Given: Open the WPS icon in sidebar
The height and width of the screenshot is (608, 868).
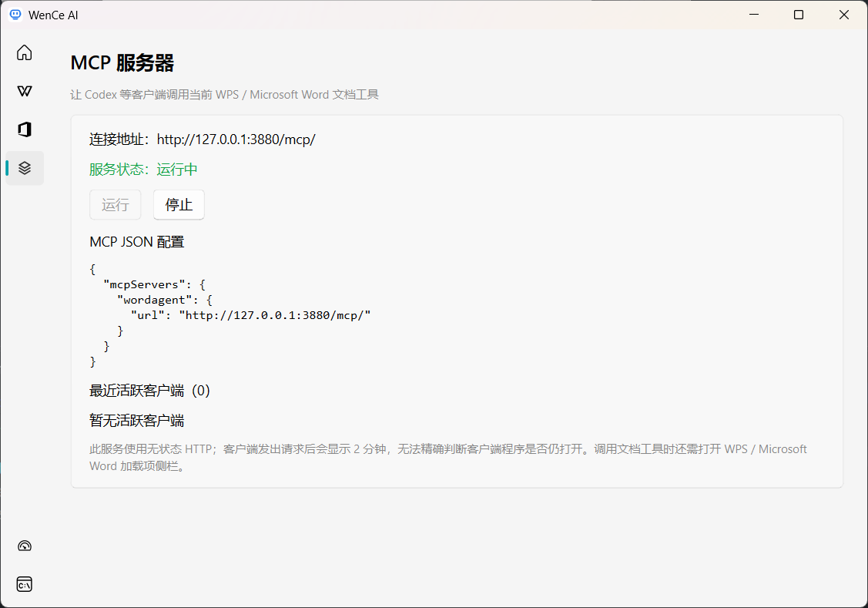Looking at the screenshot, I should pyautogui.click(x=25, y=91).
